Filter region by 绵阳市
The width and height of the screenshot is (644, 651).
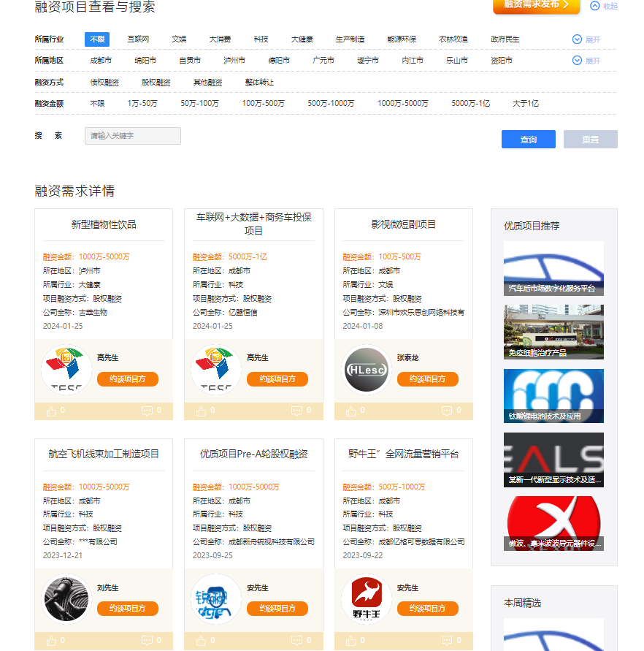pos(145,61)
